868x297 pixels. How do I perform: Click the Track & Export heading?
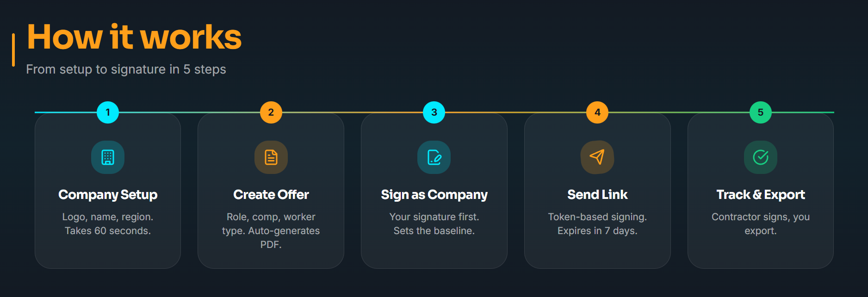click(x=761, y=195)
